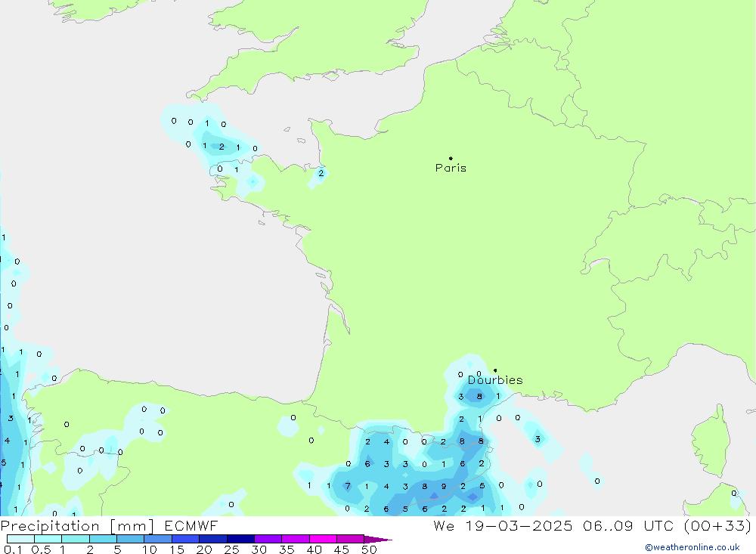
Task: Click the Dourbies location label
Action: [x=495, y=380]
